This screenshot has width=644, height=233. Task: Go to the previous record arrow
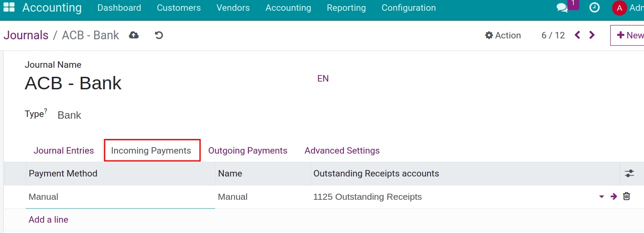click(x=577, y=35)
